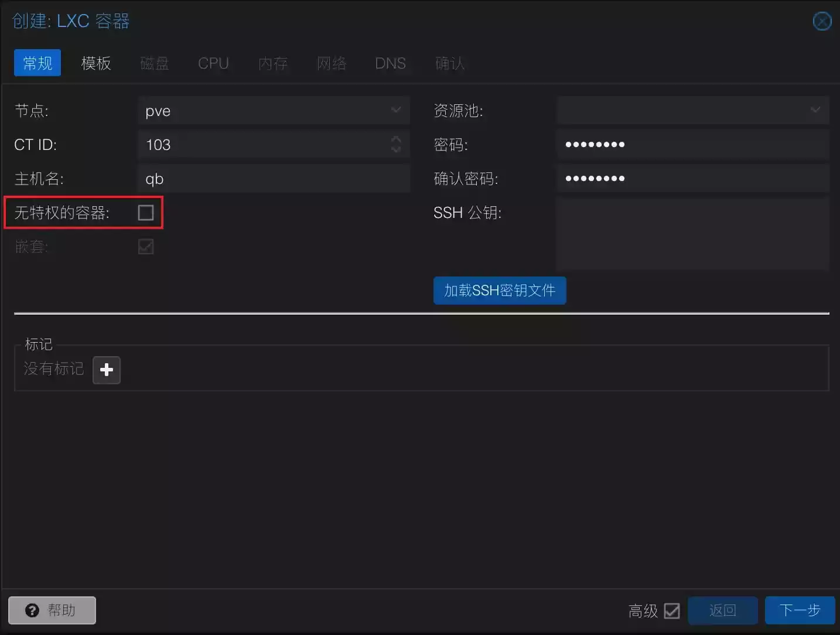
Task: Open the 资源池 resource pool dropdown
Action: click(815, 110)
